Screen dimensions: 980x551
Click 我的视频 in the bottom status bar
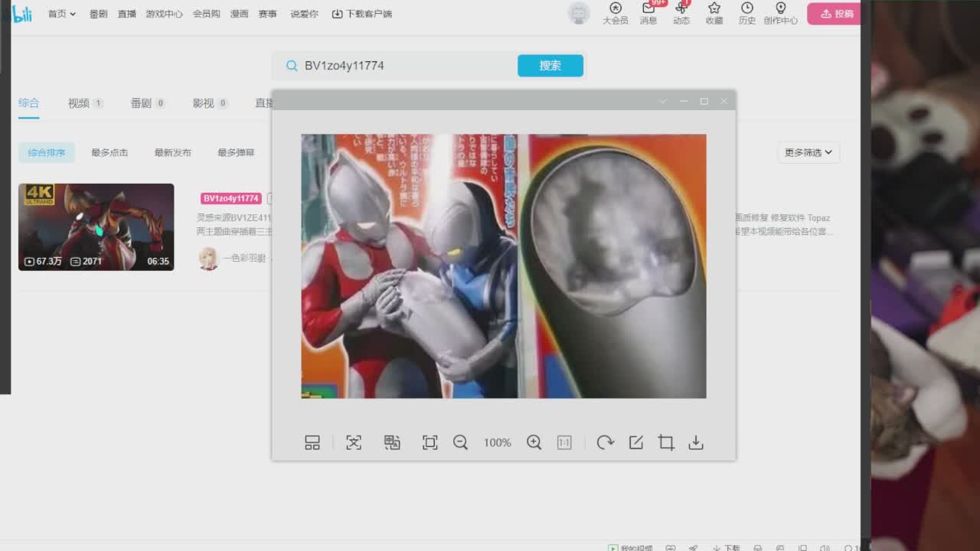(x=631, y=548)
